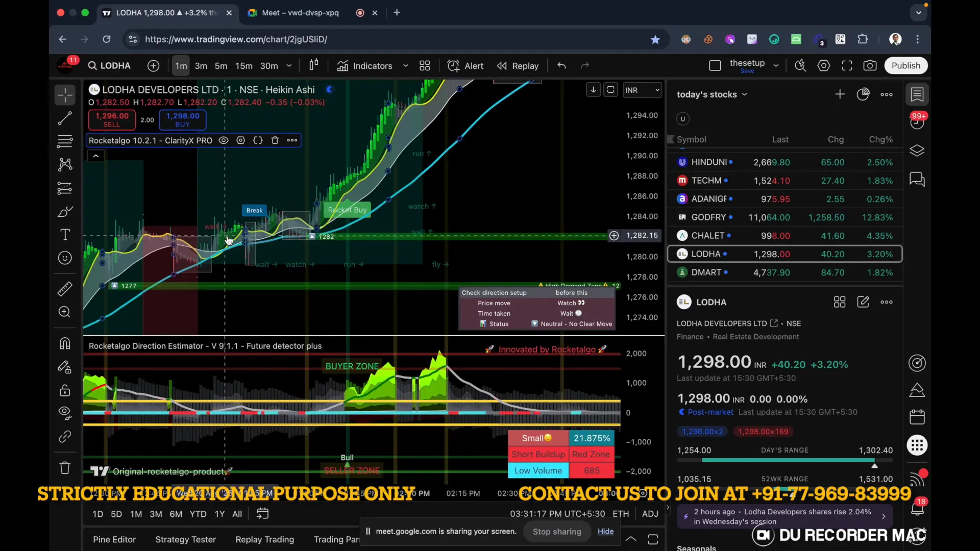Screen dimensions: 980x551
Task: Open the layout setup grid
Action: [425, 66]
